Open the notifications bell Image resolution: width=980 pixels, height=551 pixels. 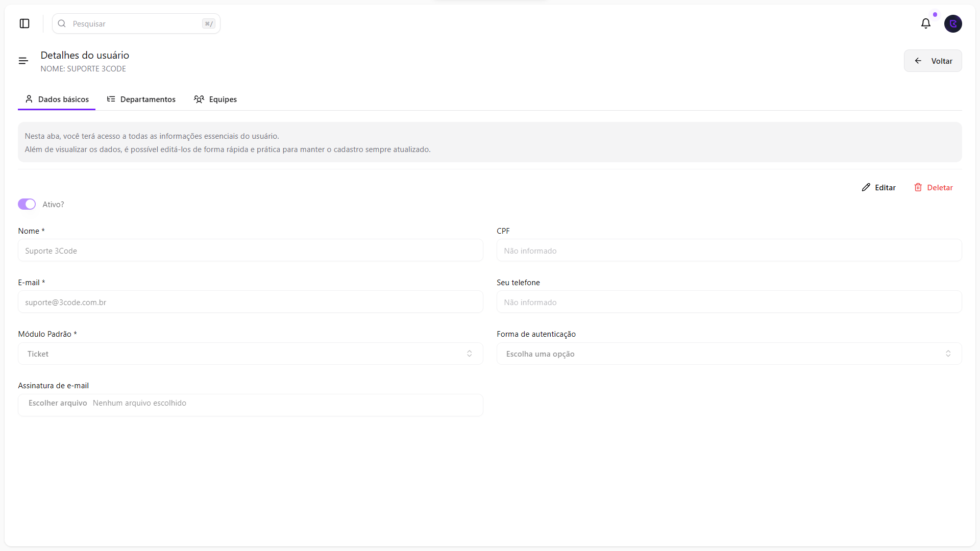tap(925, 23)
